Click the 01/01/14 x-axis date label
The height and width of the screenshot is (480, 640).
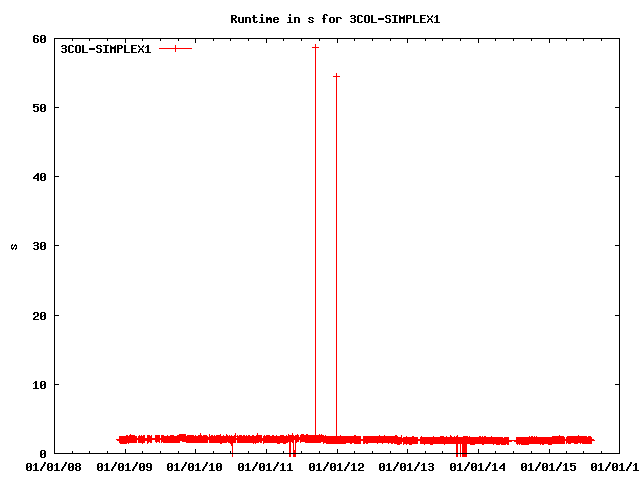pyautogui.click(x=479, y=466)
